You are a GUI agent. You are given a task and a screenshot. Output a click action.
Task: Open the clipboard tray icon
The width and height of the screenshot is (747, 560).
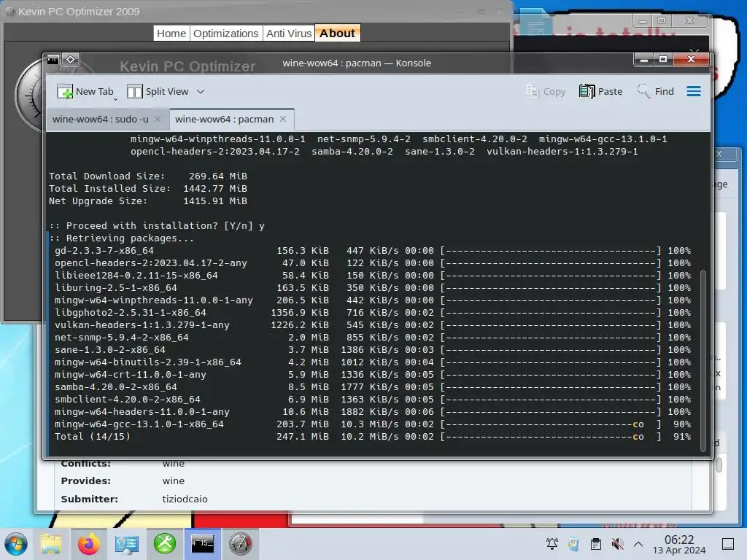pyautogui.click(x=595, y=544)
